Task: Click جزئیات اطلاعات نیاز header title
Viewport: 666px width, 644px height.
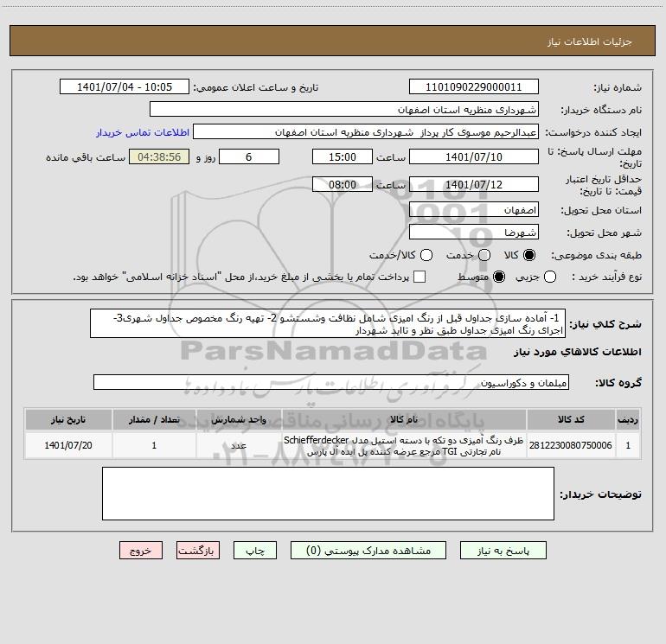Action: (x=590, y=41)
